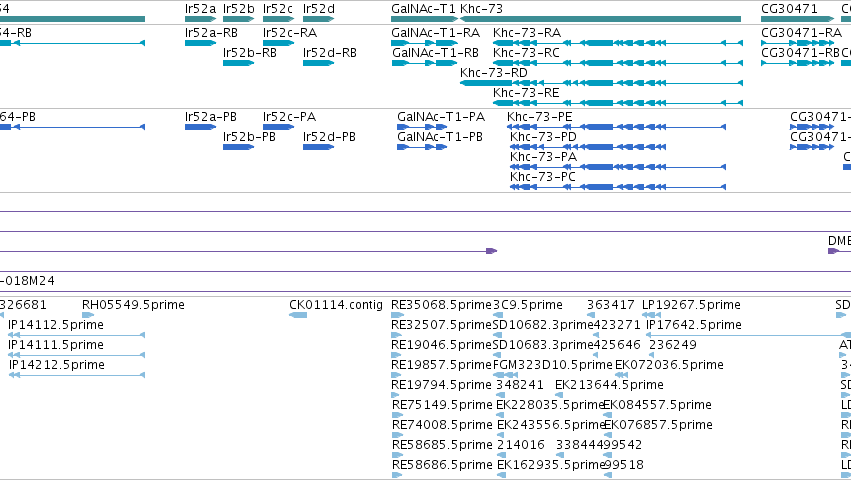The image size is (851, 480).
Task: Open EST RE19046.5prime
Action: tap(441, 345)
